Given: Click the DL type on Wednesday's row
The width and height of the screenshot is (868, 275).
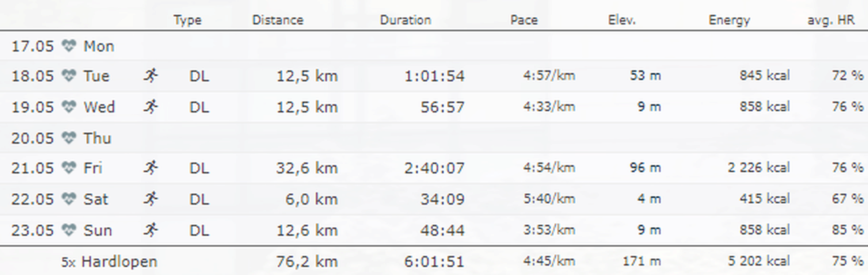Looking at the screenshot, I should coord(199,107).
